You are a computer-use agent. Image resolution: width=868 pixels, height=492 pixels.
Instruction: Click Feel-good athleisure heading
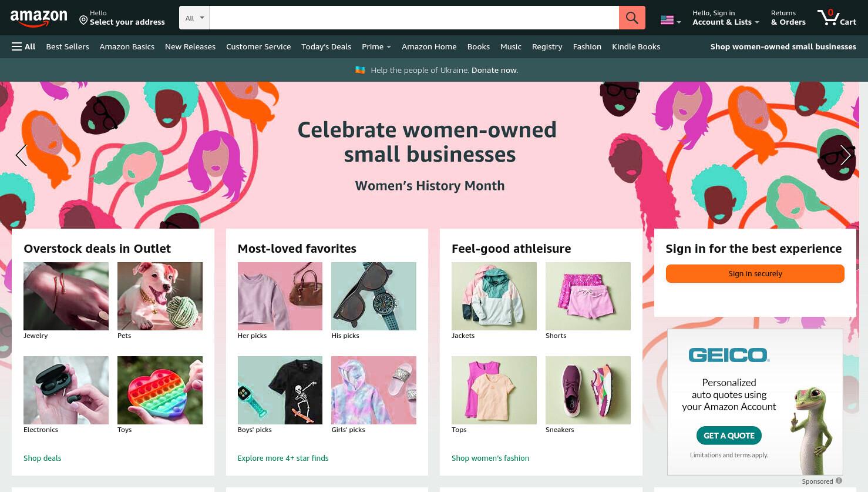coord(511,249)
